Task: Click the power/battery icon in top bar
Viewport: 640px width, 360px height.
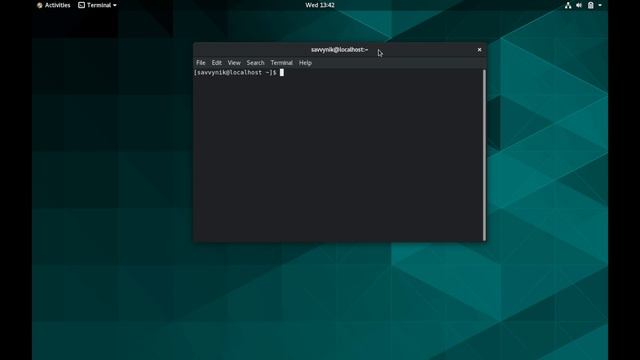Action: 590,5
